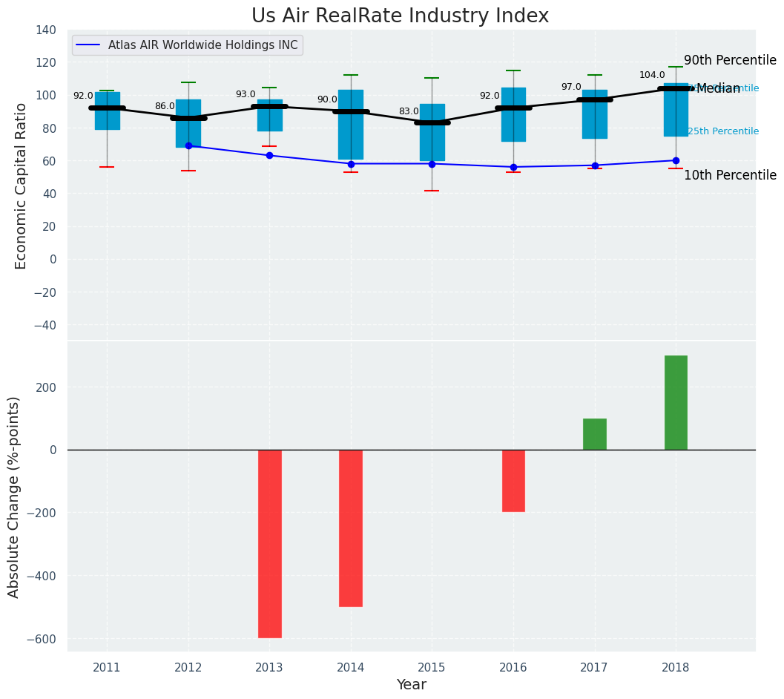The width and height of the screenshot is (784, 699).
Task: Click the 2011 blue box plot body
Action: coord(108,111)
